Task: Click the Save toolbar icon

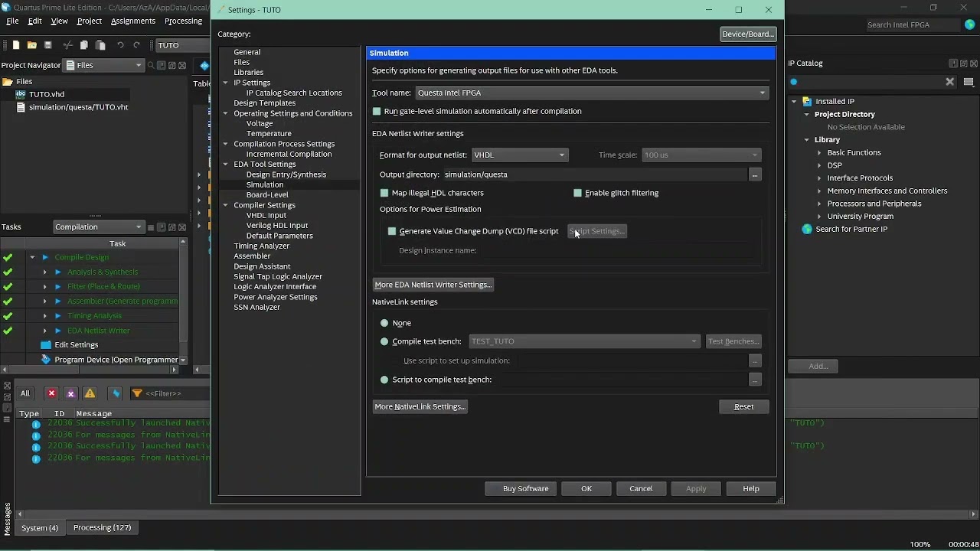Action: pyautogui.click(x=47, y=45)
